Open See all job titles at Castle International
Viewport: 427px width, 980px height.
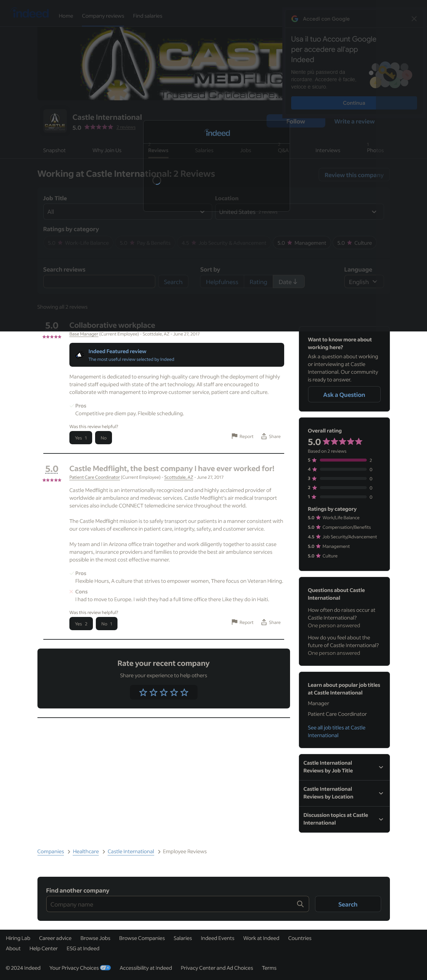[337, 731]
